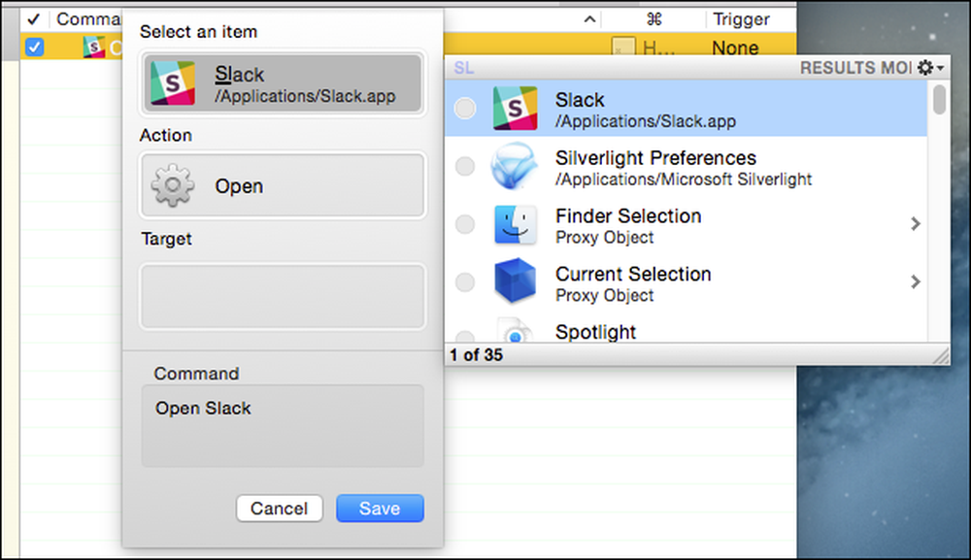The height and width of the screenshot is (560, 971).
Task: Expand the Current Selection chevron arrow
Action: coord(916,281)
